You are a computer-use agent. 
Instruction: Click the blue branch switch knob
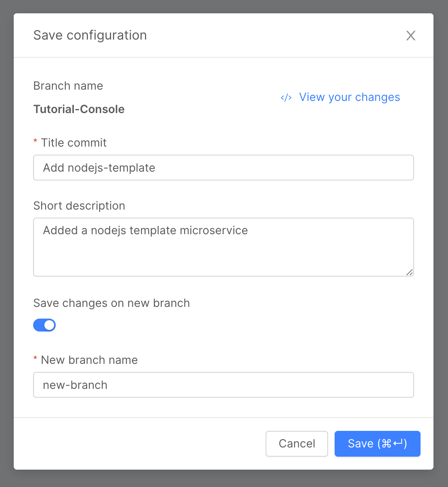(49, 325)
